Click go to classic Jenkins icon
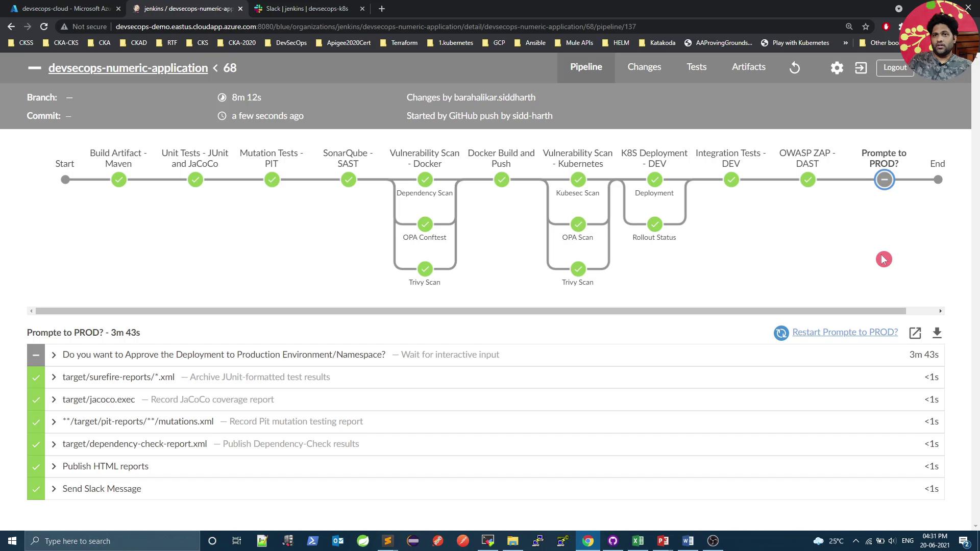 click(861, 67)
